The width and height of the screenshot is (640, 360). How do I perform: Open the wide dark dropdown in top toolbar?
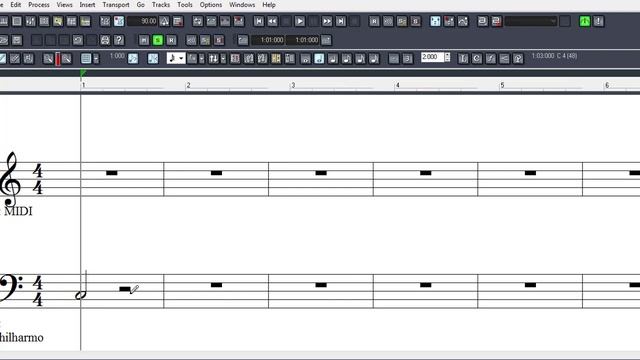(x=531, y=21)
